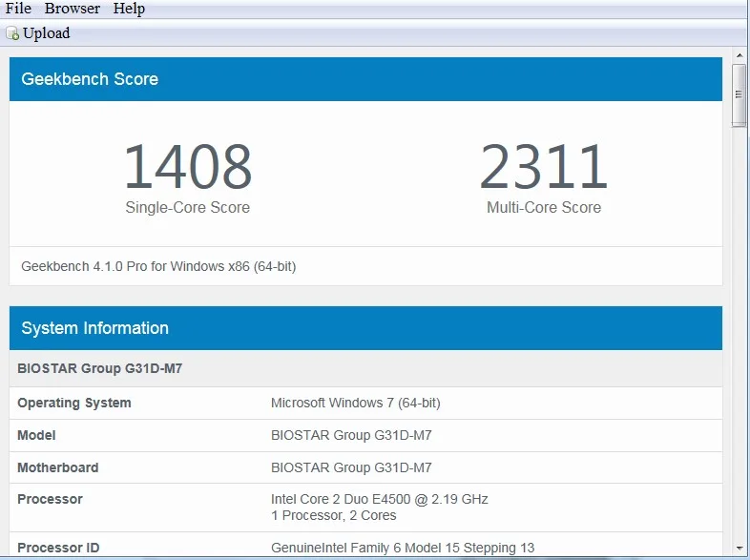
Task: Click the Processor ID row label
Action: (x=58, y=548)
